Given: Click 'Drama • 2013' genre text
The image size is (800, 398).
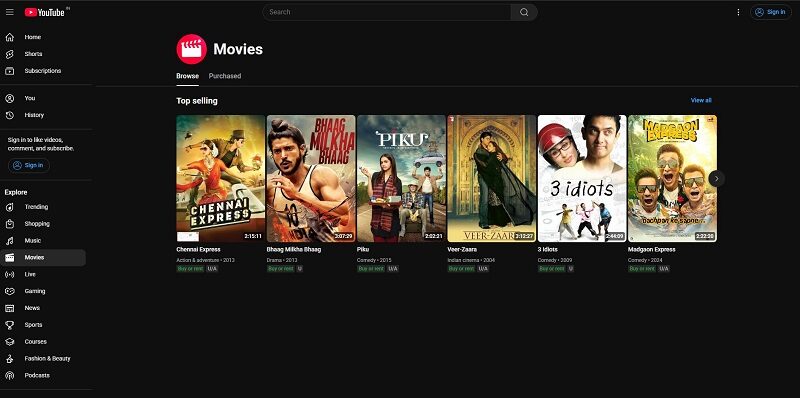Looking at the screenshot, I should coord(282,260).
